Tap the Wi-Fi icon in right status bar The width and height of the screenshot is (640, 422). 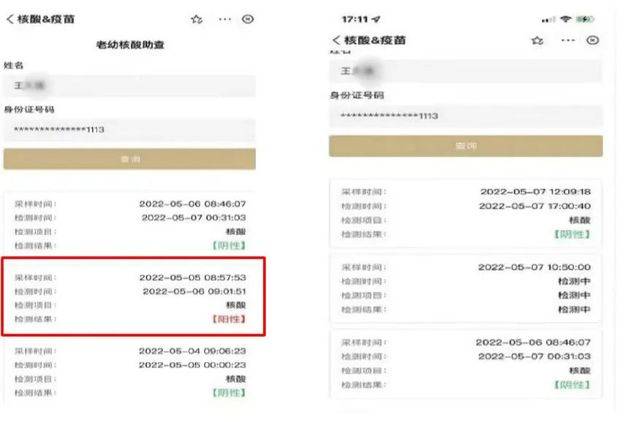(x=566, y=19)
